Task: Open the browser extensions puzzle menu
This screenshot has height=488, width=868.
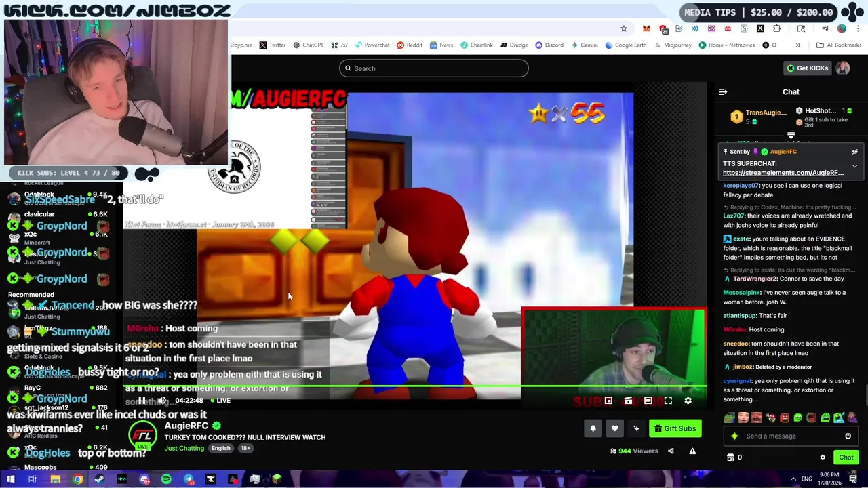Action: coord(777,28)
